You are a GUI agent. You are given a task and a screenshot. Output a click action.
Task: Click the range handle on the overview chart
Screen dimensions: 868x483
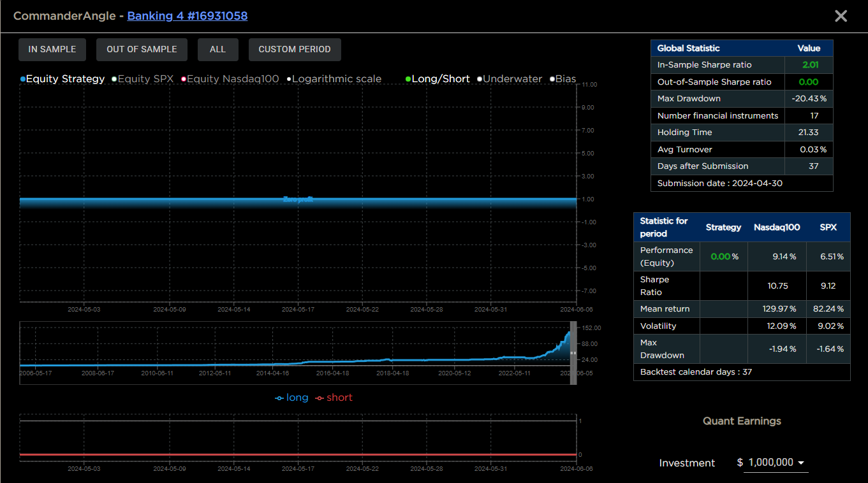(573, 353)
